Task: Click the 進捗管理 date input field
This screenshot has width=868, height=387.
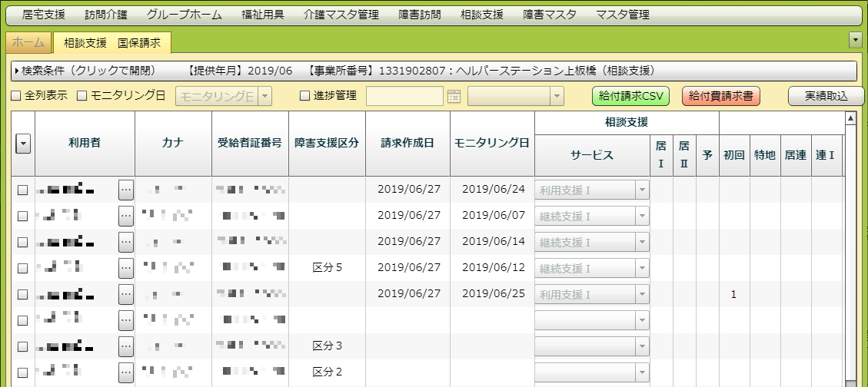Action: point(404,96)
